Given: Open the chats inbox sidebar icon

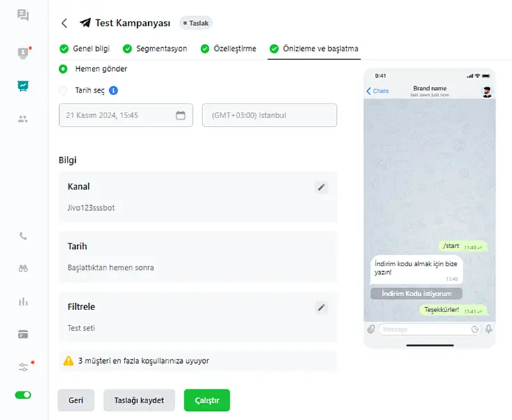Looking at the screenshot, I should click(23, 15).
